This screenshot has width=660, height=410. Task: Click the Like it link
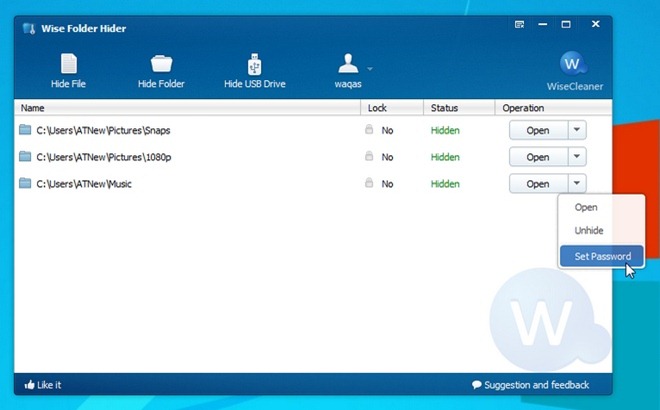point(49,385)
